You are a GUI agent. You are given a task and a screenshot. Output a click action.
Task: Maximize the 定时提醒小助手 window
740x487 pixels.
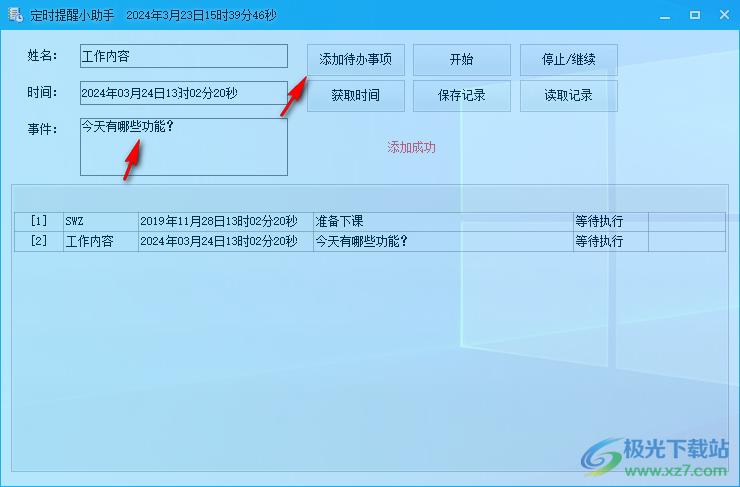click(695, 15)
